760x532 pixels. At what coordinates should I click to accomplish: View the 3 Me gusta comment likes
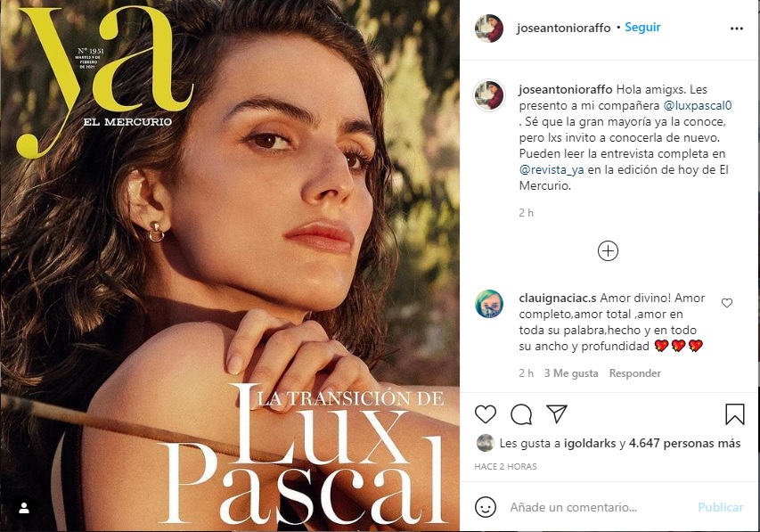571,372
